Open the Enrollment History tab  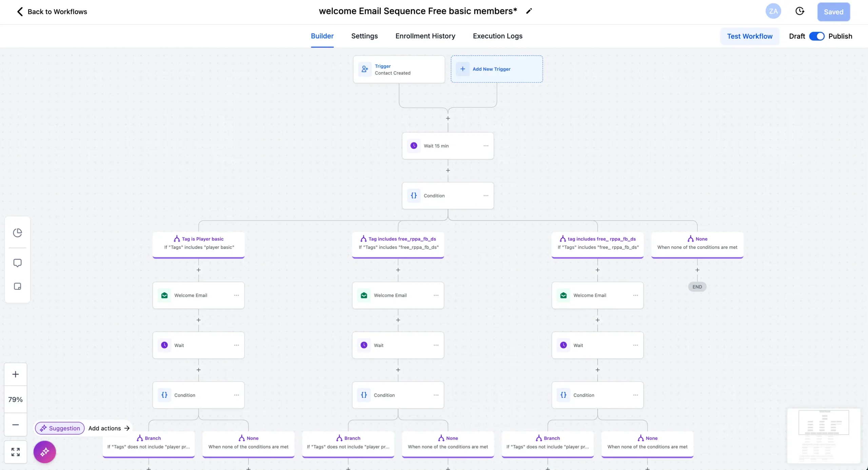click(x=425, y=36)
